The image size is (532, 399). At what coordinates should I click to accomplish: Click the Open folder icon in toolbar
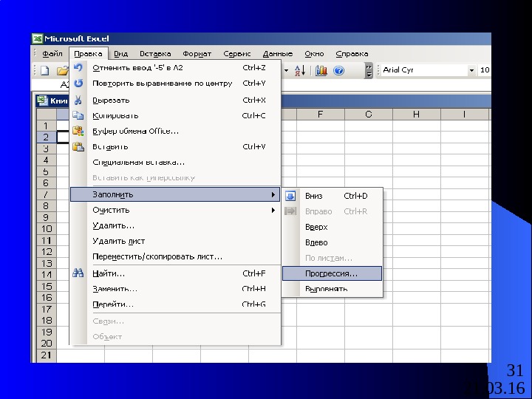click(x=63, y=70)
